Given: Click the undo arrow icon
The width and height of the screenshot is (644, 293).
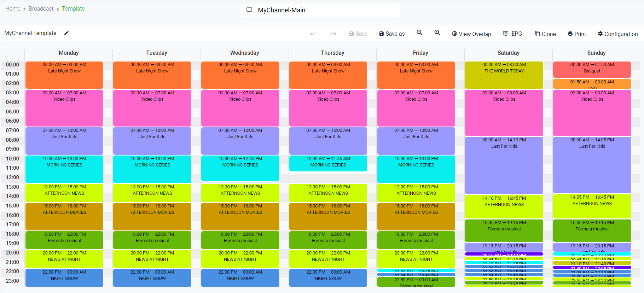Looking at the screenshot, I should (x=313, y=34).
